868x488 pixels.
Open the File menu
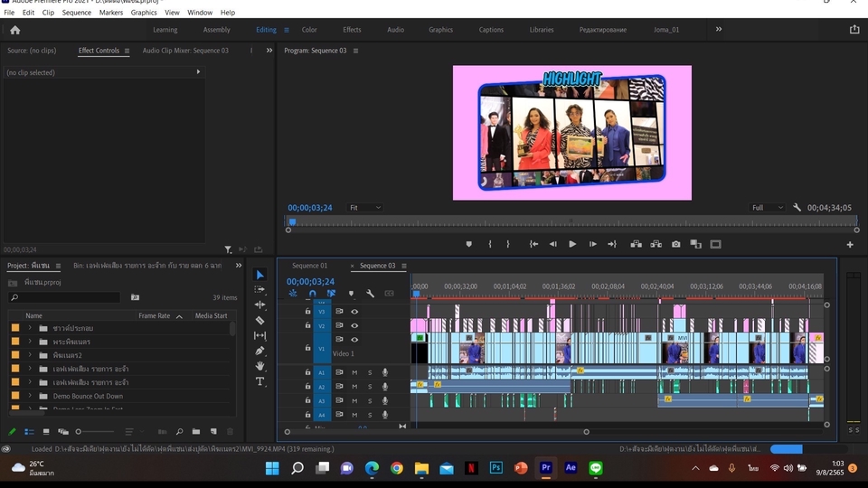9,12
